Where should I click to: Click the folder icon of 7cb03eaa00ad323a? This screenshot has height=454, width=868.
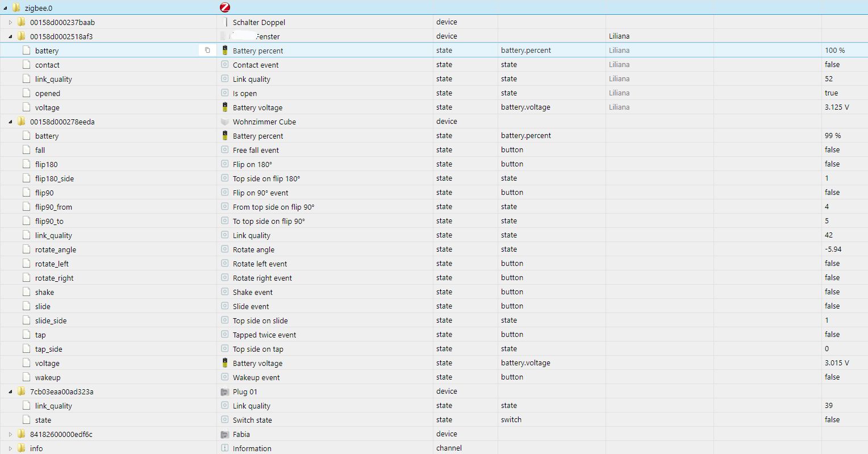(21, 391)
